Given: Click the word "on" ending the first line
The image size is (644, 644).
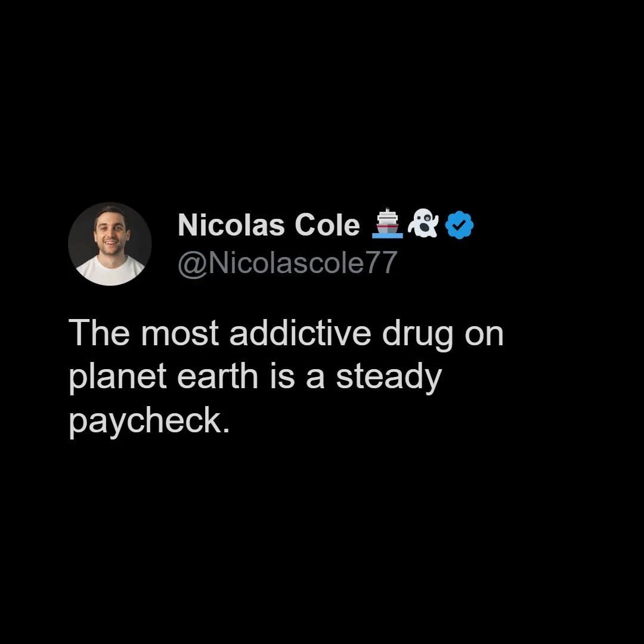Looking at the screenshot, I should pos(484,336).
